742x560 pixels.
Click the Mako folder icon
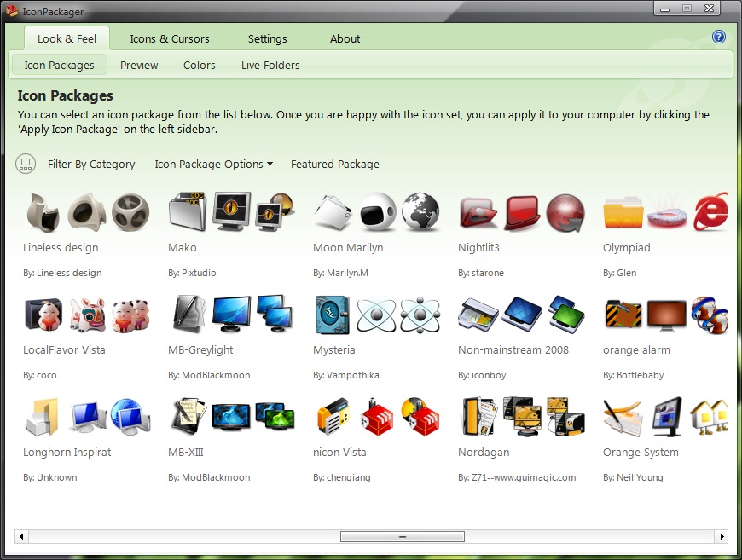tap(188, 211)
